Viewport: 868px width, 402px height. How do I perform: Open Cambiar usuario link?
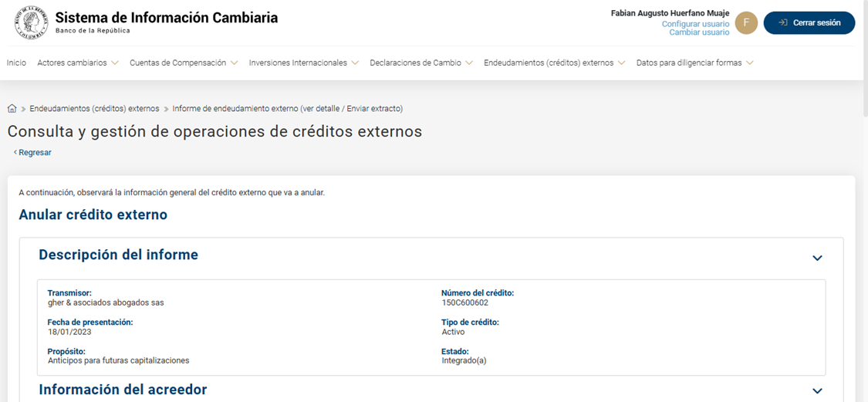coord(699,32)
